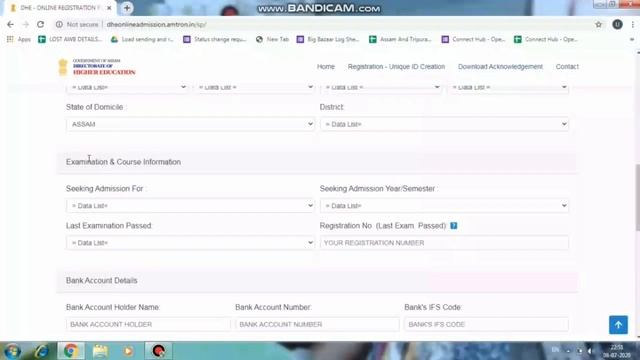The width and height of the screenshot is (640, 360).
Task: Open State of Domicile dropdown
Action: 190,124
